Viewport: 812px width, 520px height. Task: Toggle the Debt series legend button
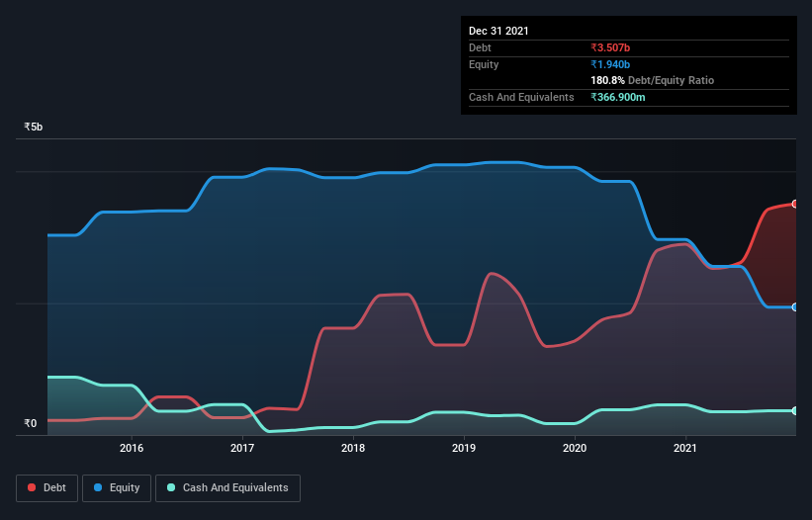(x=46, y=488)
